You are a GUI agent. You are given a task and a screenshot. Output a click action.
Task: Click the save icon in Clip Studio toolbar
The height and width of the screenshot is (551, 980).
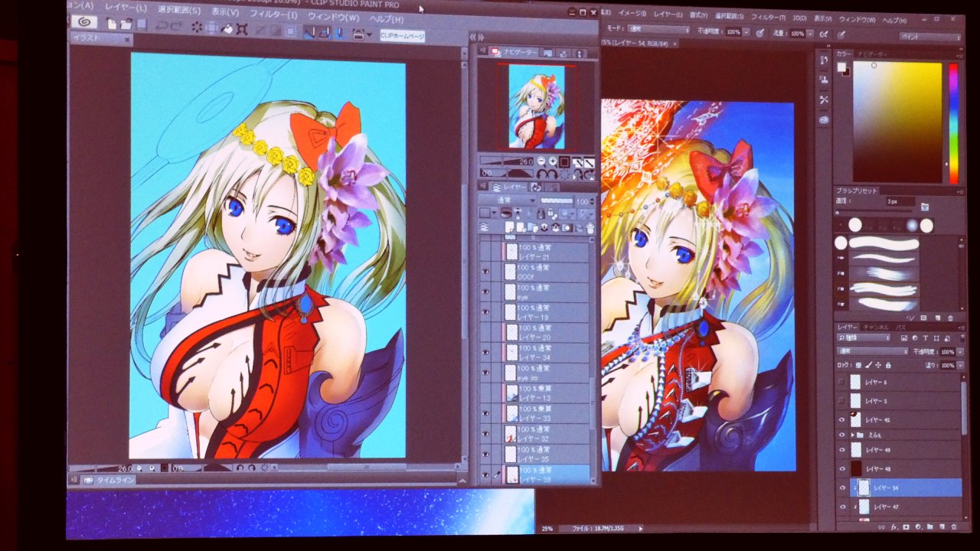click(141, 24)
